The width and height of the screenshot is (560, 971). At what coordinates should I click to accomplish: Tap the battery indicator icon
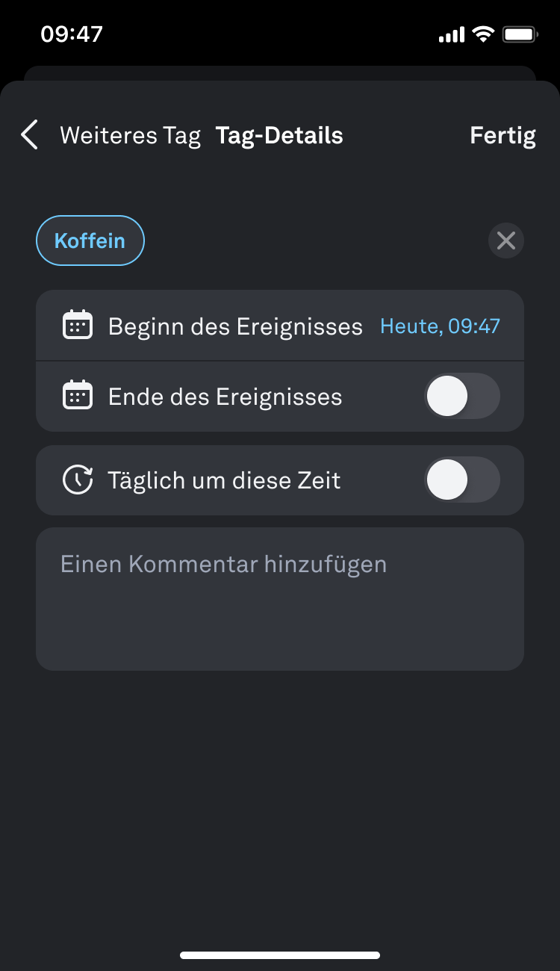coord(520,34)
